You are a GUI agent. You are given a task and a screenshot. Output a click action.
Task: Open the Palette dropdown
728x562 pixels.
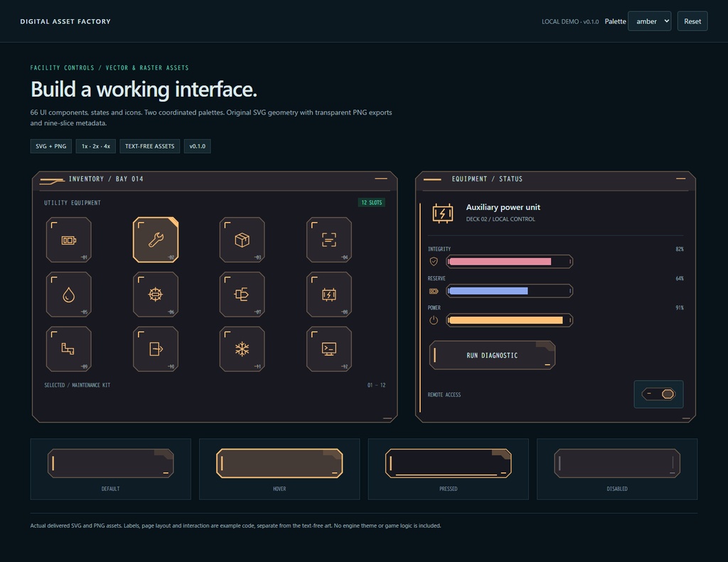tap(650, 21)
